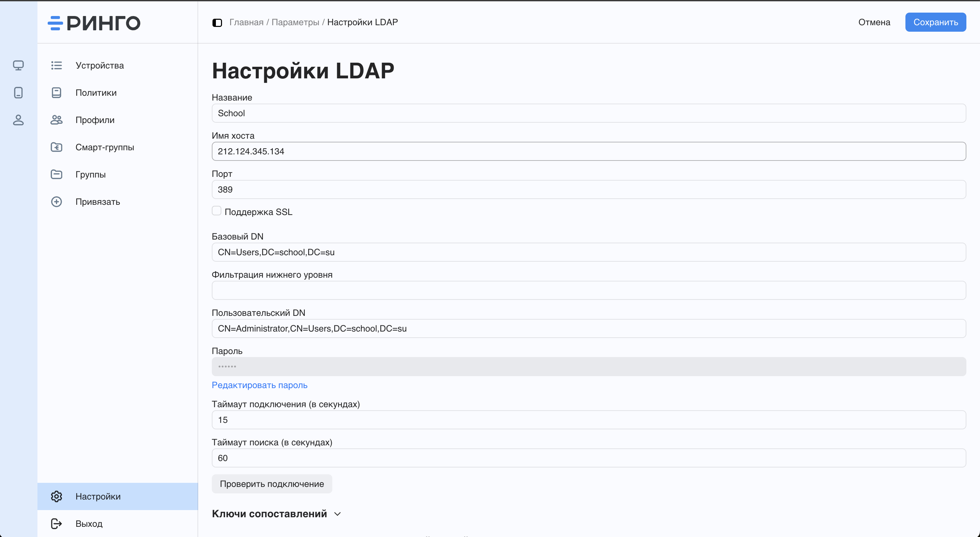The height and width of the screenshot is (537, 980).
Task: Click the Привязать plus-circle icon
Action: (x=56, y=202)
